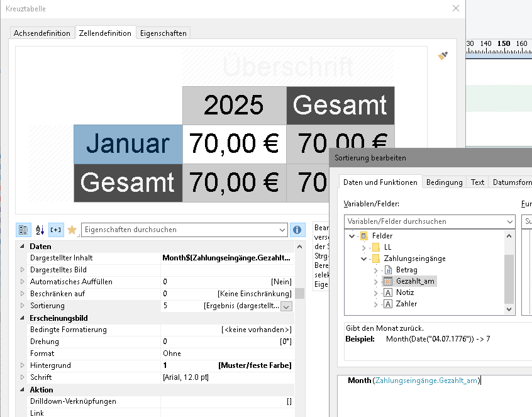Click the Betrag numeric field icon
The width and height of the screenshot is (532, 417).
388,270
